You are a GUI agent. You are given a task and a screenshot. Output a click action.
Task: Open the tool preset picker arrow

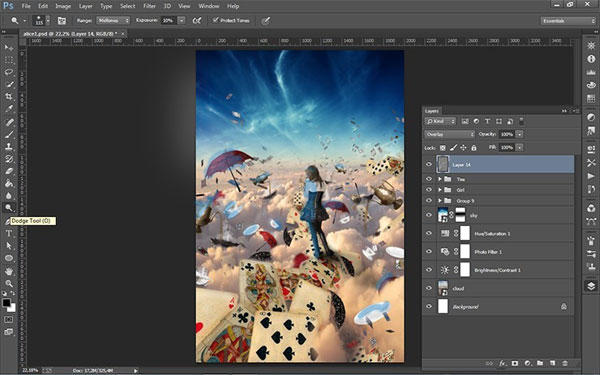pyautogui.click(x=24, y=21)
